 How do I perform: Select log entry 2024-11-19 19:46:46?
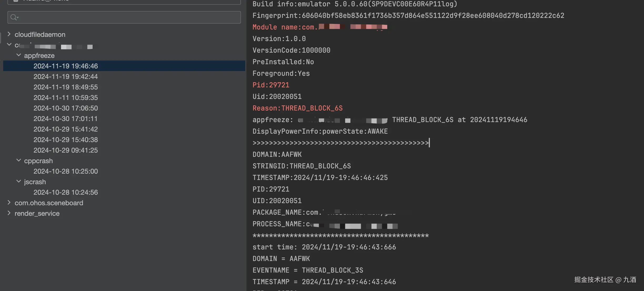click(x=66, y=66)
